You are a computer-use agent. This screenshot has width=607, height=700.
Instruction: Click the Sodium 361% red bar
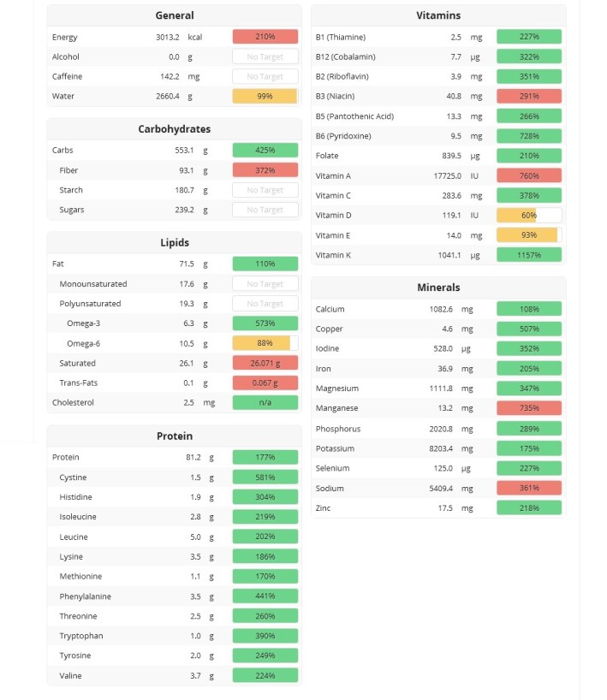point(528,488)
